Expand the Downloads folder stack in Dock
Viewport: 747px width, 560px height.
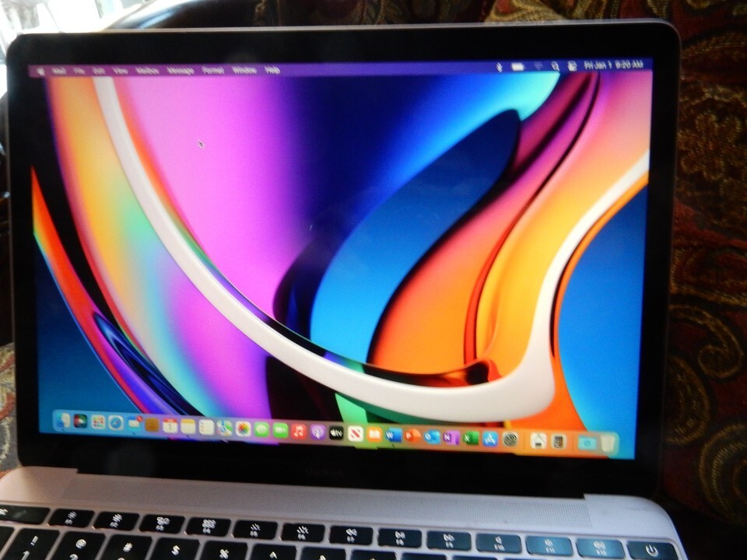pos(587,443)
